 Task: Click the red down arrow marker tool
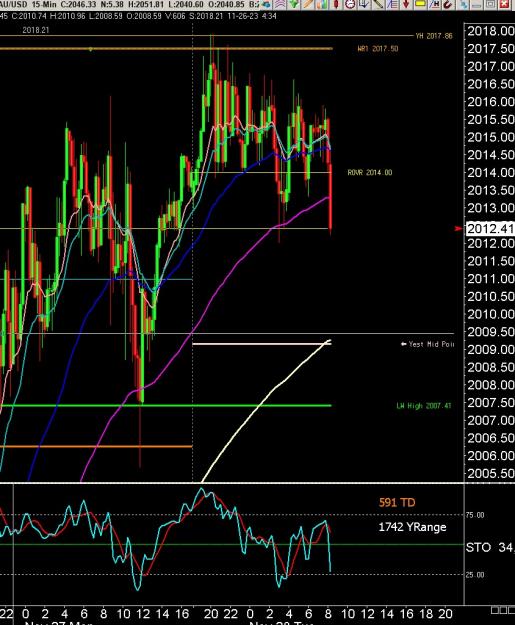406,4
